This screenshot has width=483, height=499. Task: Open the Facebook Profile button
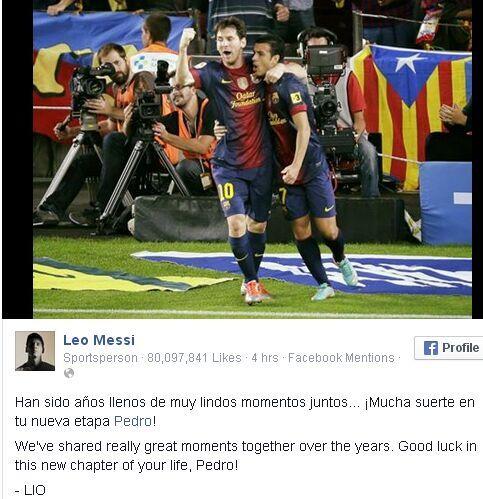(449, 348)
